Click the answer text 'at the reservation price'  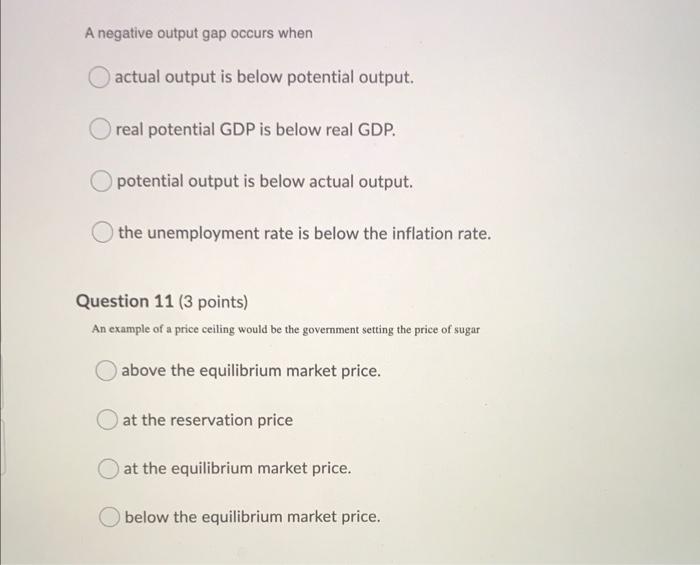coord(208,420)
